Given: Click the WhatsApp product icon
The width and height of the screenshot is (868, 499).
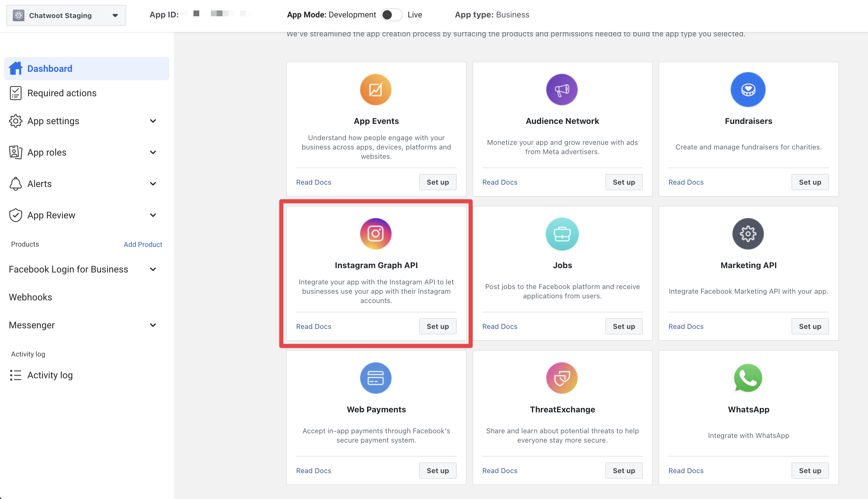Looking at the screenshot, I should click(x=748, y=378).
